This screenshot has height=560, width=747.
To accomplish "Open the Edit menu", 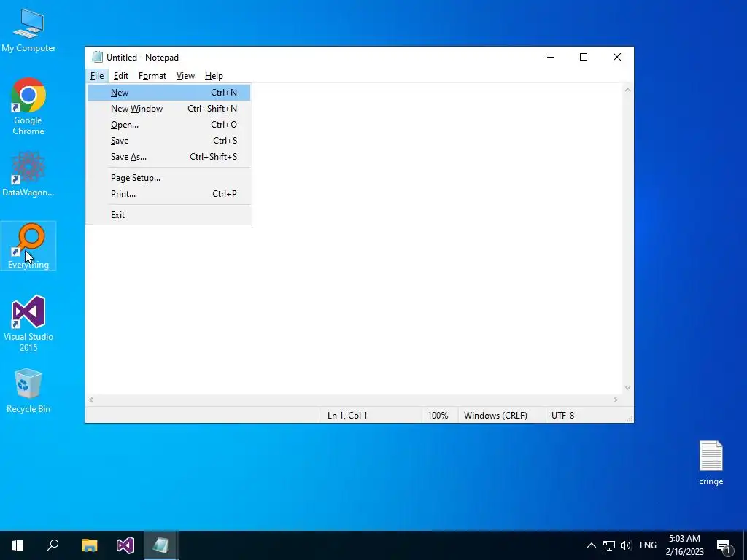I will point(121,76).
